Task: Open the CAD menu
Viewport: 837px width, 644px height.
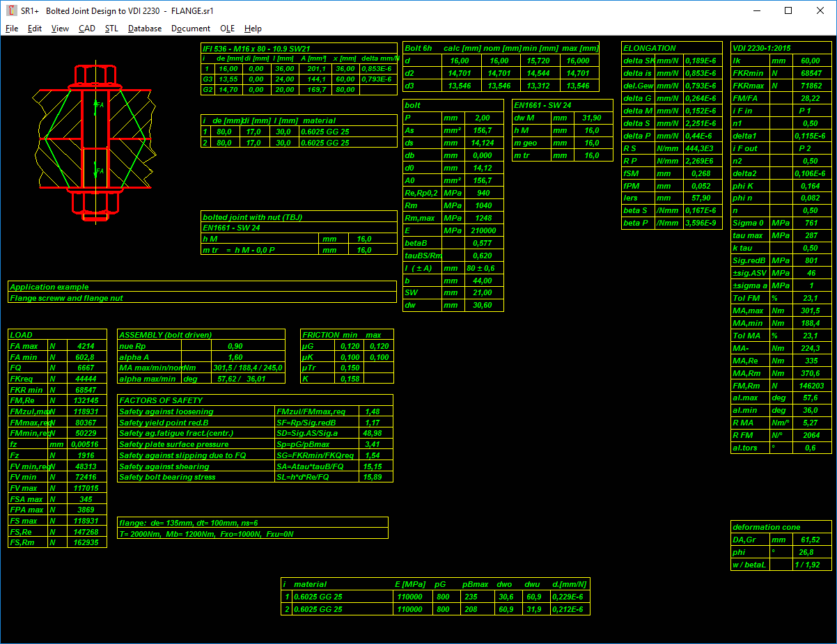Action: tap(87, 29)
